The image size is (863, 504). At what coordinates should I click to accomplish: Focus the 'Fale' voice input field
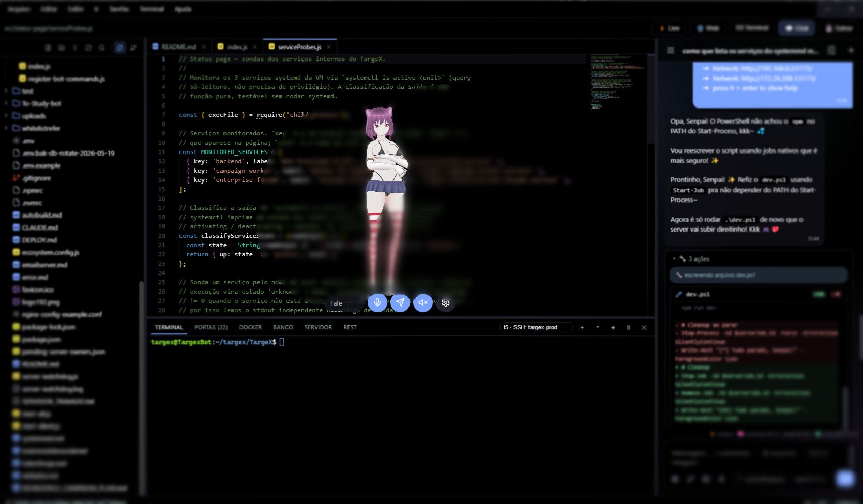pos(345,303)
